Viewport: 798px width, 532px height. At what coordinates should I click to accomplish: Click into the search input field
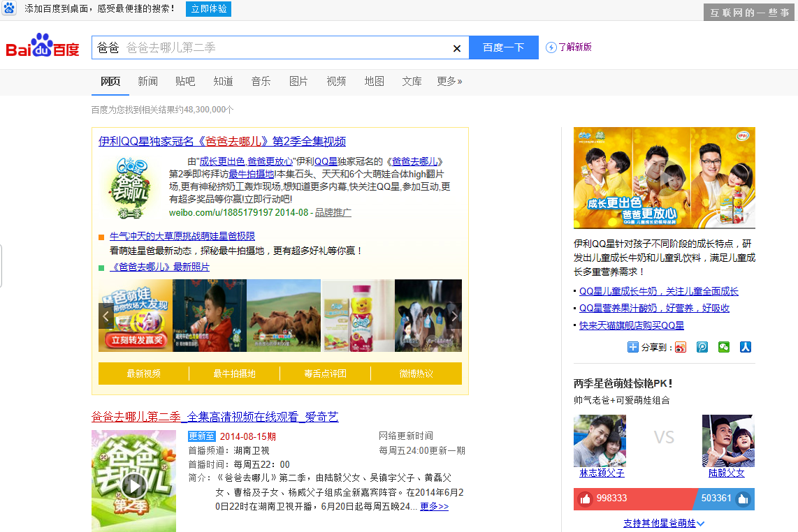coord(280,47)
